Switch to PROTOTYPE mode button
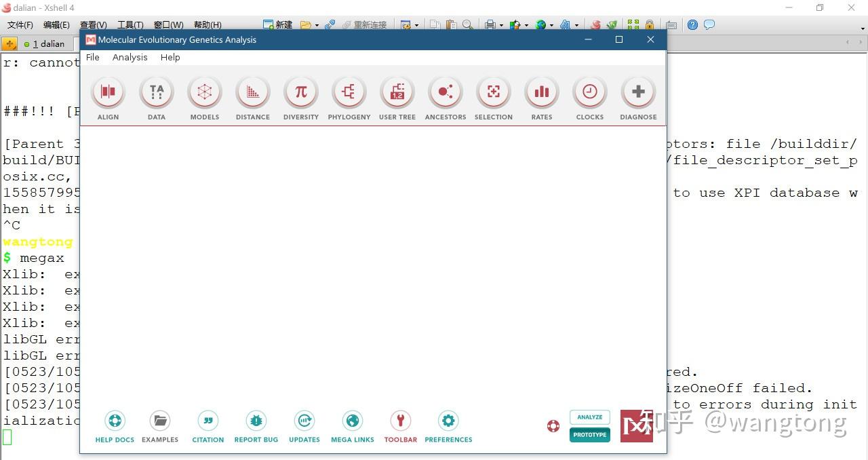This screenshot has width=868, height=460. coord(590,435)
